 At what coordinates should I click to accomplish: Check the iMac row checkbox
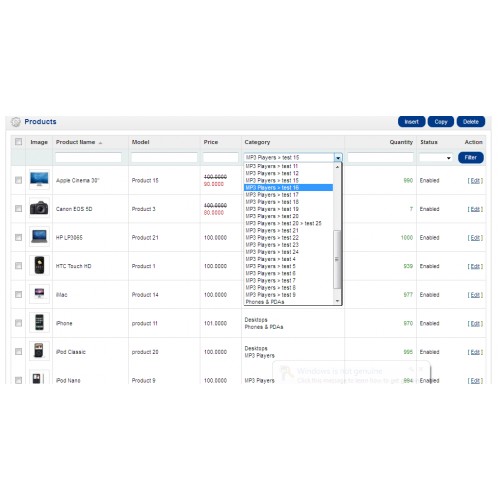pos(18,295)
